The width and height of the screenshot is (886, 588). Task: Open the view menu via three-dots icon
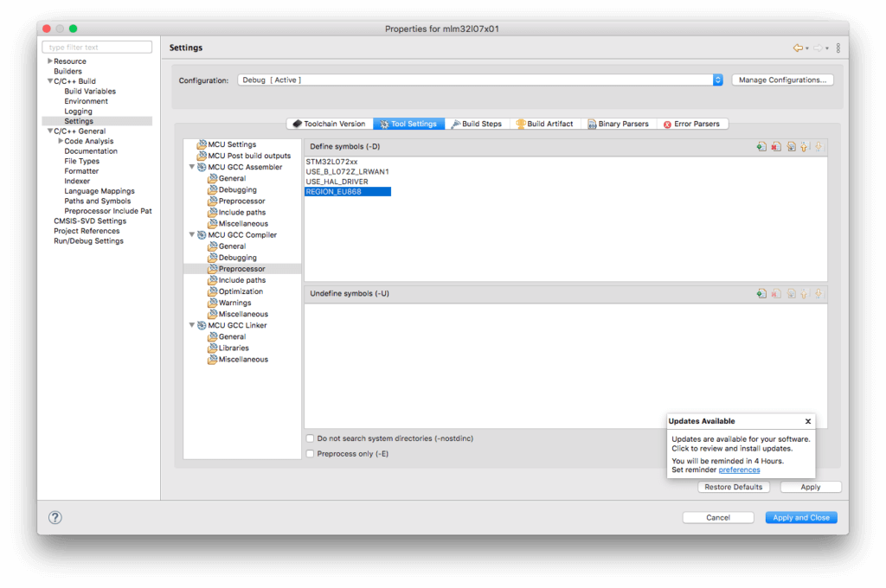(x=837, y=48)
